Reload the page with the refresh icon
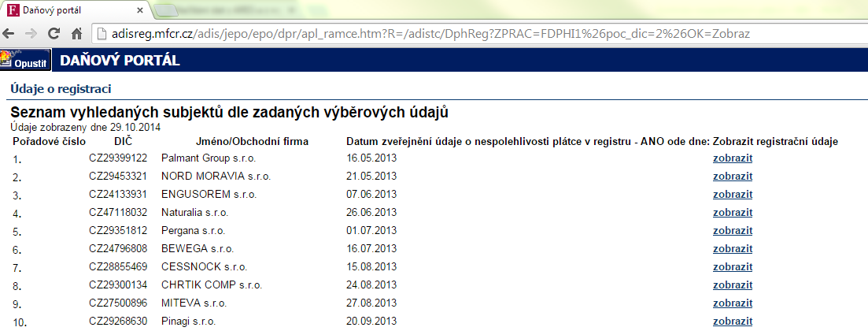 (54, 33)
